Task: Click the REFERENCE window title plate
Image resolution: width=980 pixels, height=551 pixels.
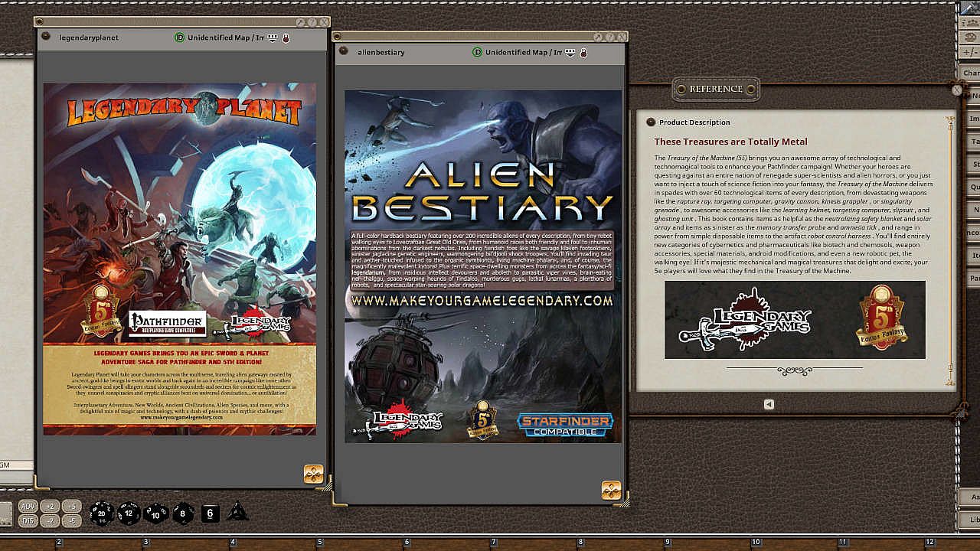Action: [x=716, y=89]
